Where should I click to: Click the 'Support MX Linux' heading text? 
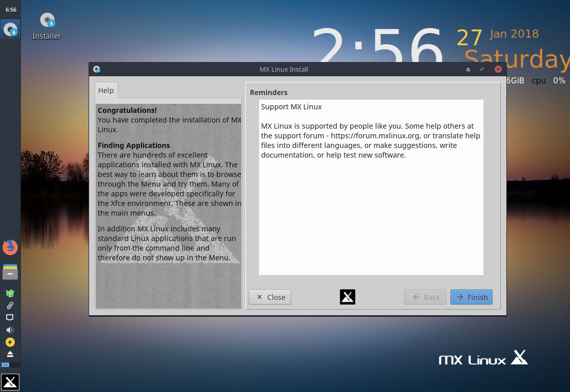pyautogui.click(x=291, y=107)
